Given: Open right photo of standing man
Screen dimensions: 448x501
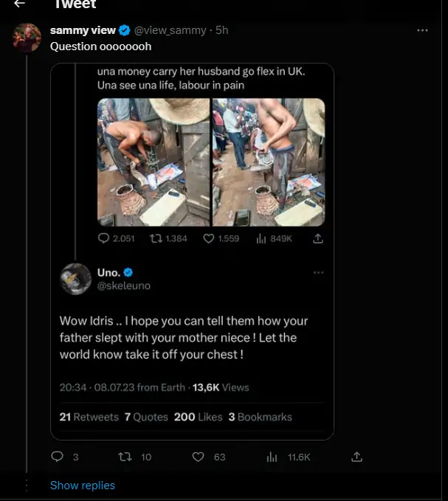Looking at the screenshot, I should (269, 162).
